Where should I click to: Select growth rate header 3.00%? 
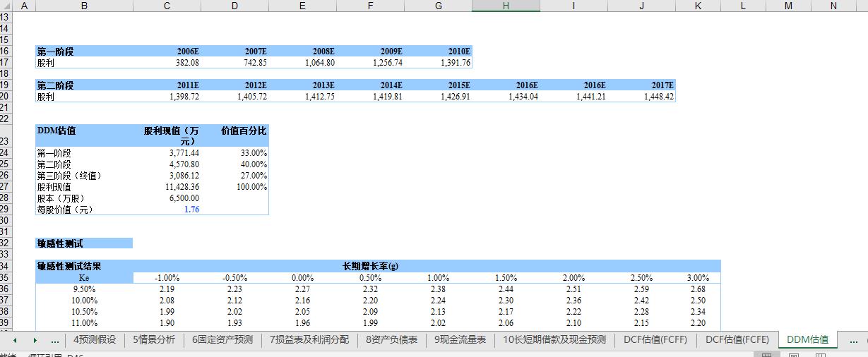click(x=698, y=277)
